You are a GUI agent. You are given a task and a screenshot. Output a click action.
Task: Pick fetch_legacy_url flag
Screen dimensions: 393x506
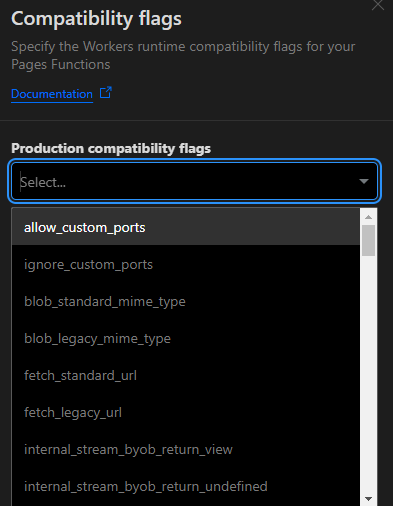click(x=186, y=412)
